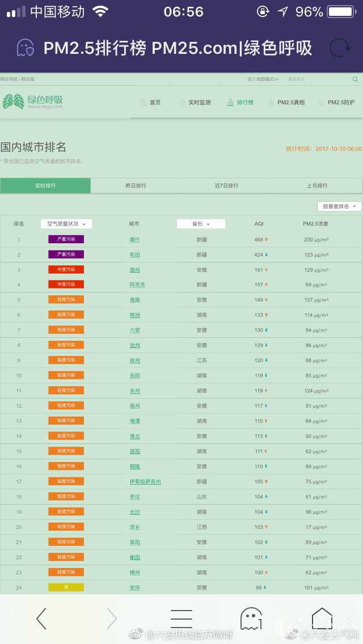Viewport: 363px width, 644px height.
Task: Expand the 空气质量状况 filter dropdown
Action: (x=66, y=224)
